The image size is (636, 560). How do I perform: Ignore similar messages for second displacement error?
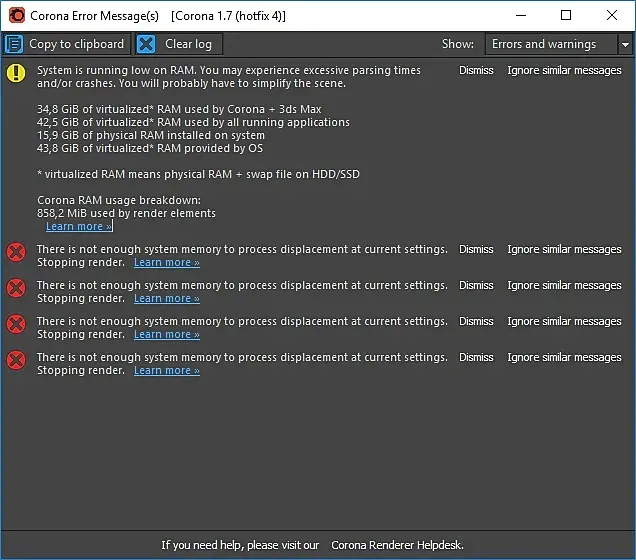pos(564,285)
